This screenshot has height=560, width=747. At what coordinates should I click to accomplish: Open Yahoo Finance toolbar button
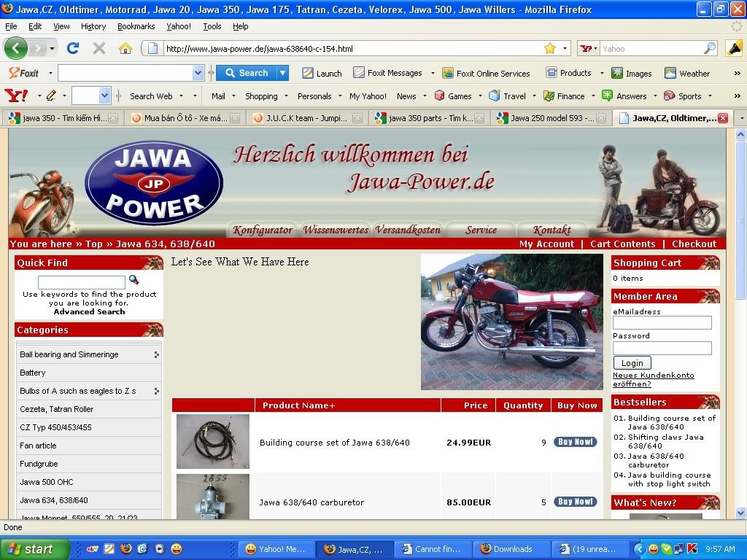pos(564,96)
